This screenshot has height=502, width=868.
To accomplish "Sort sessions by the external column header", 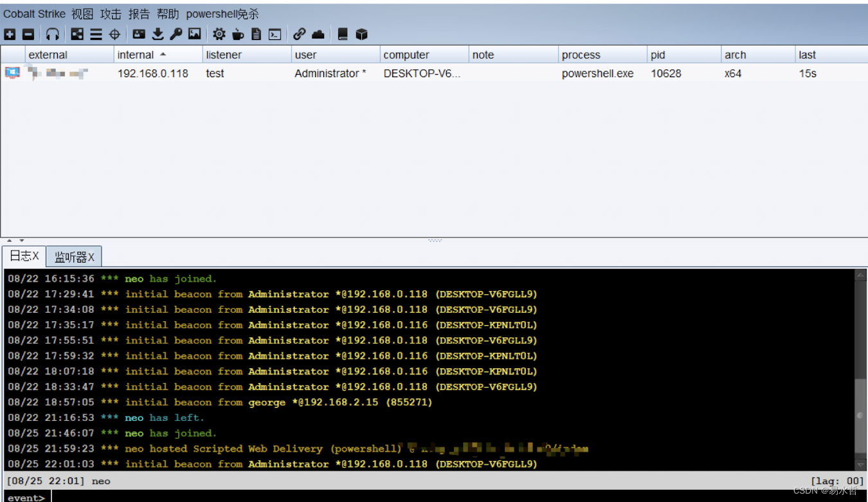I will 69,55.
